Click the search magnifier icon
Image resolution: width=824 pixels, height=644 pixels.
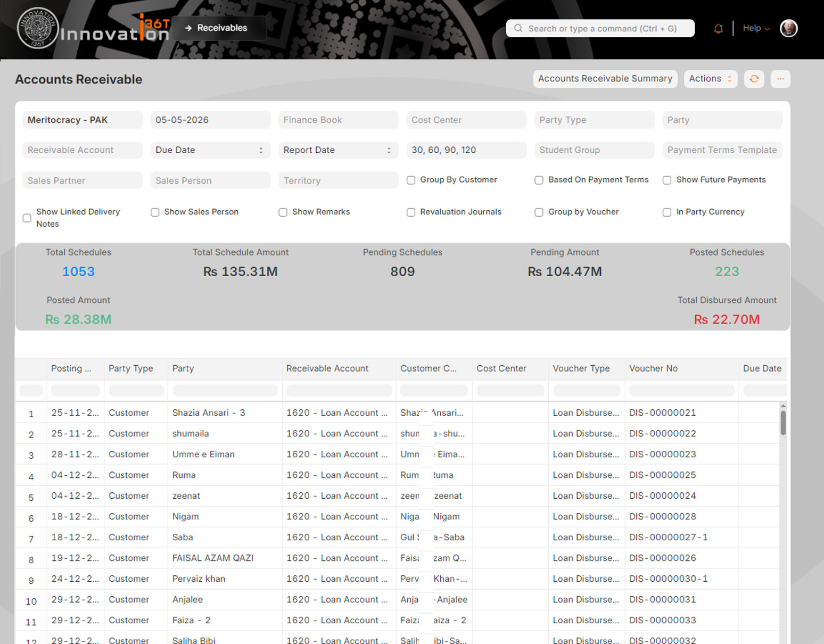[x=518, y=28]
